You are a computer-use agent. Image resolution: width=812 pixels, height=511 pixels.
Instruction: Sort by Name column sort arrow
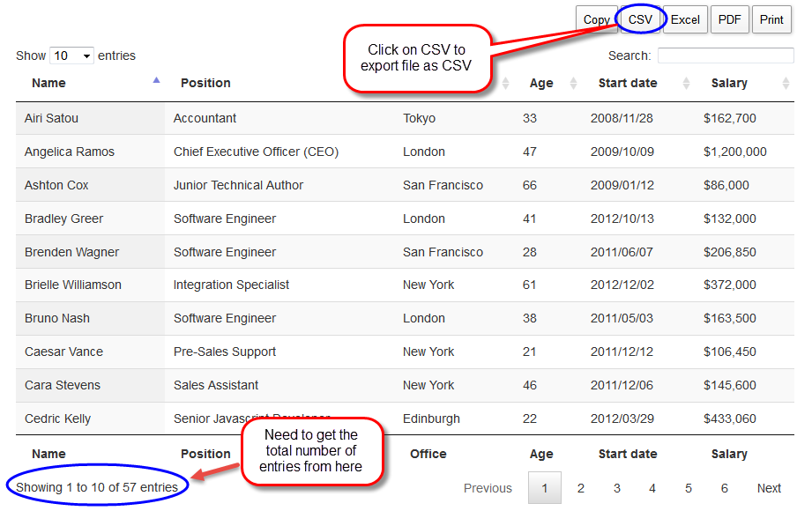156,81
